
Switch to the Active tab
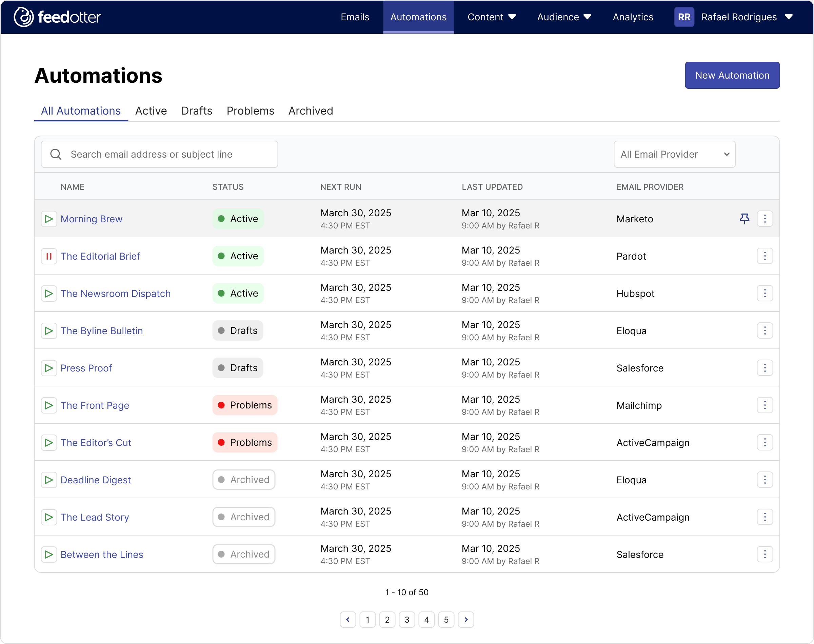pyautogui.click(x=151, y=111)
